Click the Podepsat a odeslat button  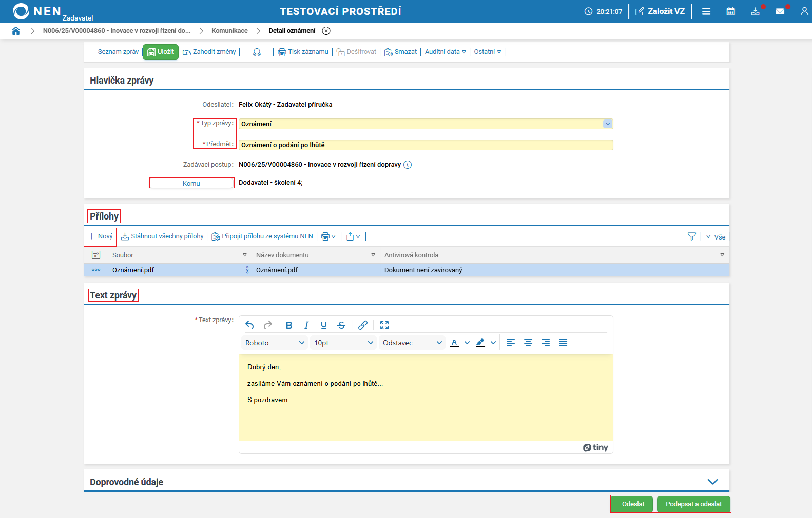[693, 504]
